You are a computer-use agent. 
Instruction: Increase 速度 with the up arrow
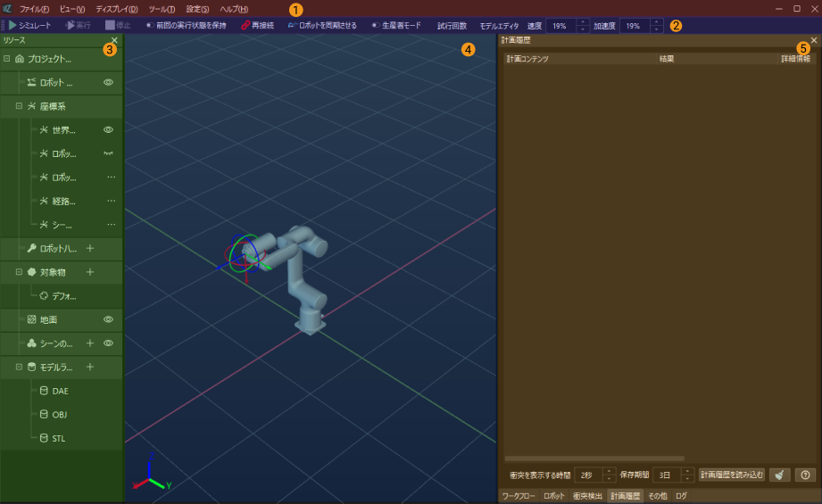pyautogui.click(x=583, y=22)
